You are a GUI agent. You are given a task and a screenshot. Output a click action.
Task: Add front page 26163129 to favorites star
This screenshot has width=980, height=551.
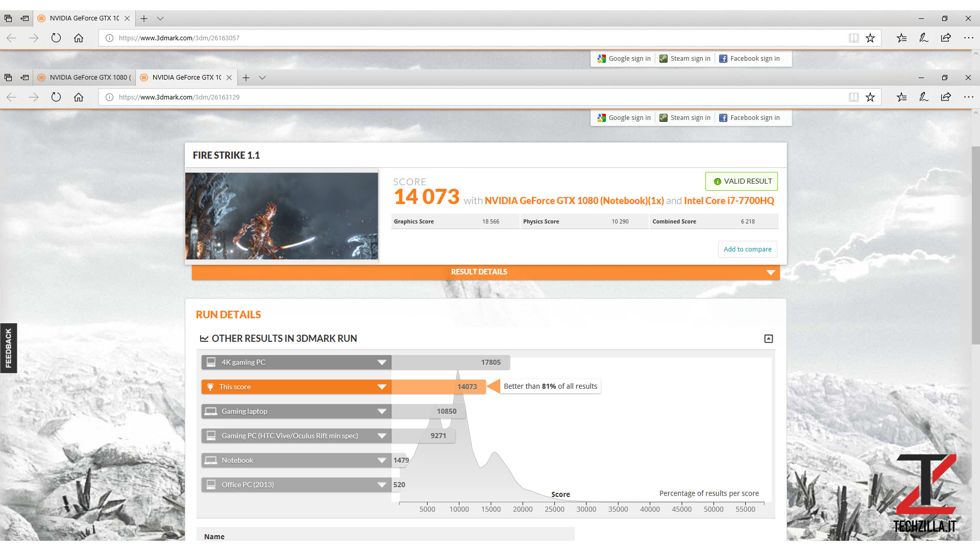point(870,97)
